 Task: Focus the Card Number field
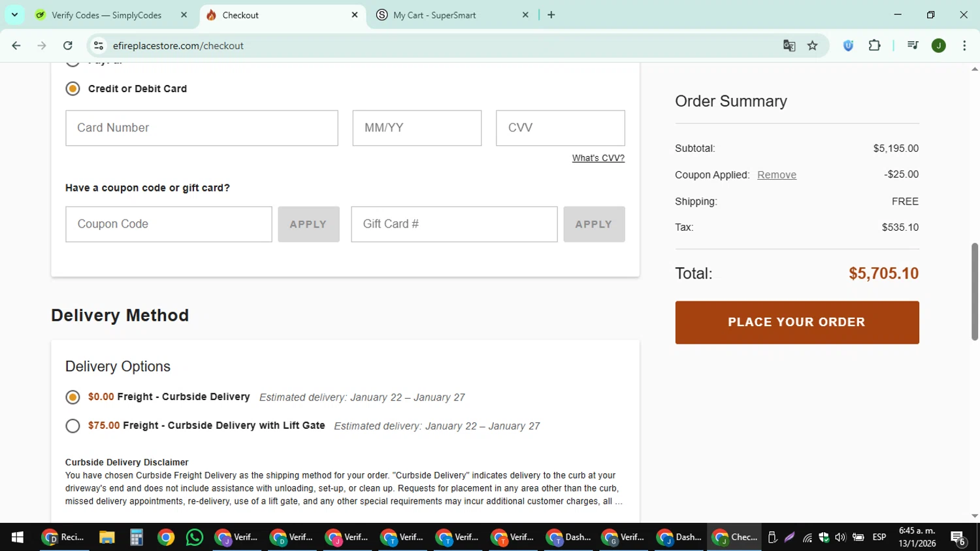(202, 128)
